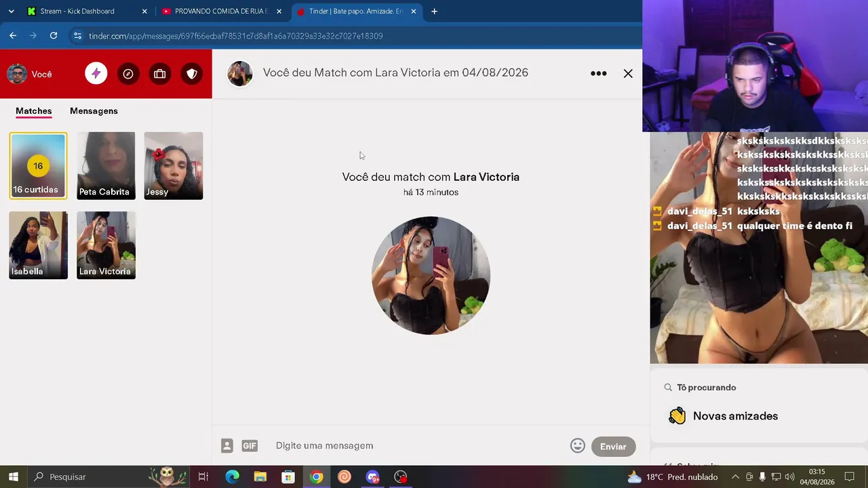The width and height of the screenshot is (868, 488).
Task: Launch Microsoft Edge from the taskbar
Action: [x=232, y=476]
